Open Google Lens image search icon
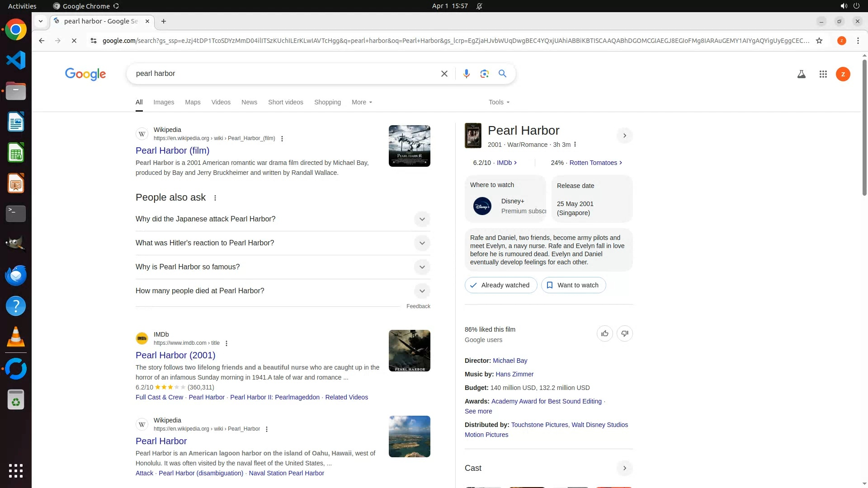 [484, 74]
